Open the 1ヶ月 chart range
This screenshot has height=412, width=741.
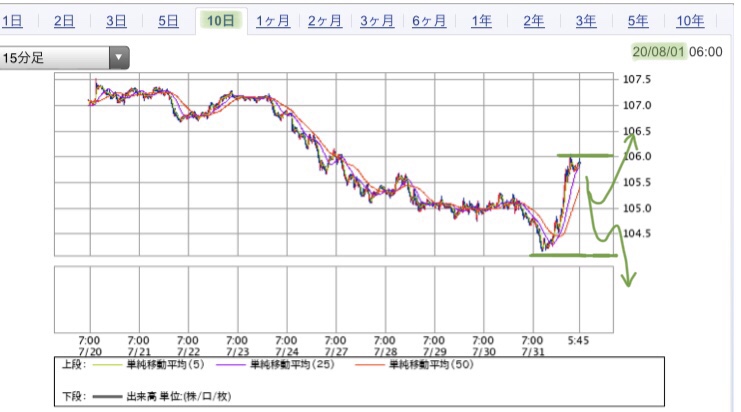click(x=273, y=21)
